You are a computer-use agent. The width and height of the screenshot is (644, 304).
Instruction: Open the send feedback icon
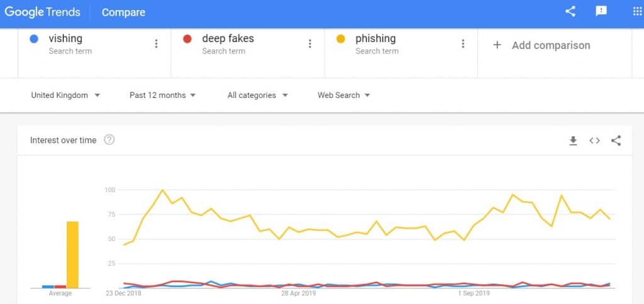[x=601, y=11]
